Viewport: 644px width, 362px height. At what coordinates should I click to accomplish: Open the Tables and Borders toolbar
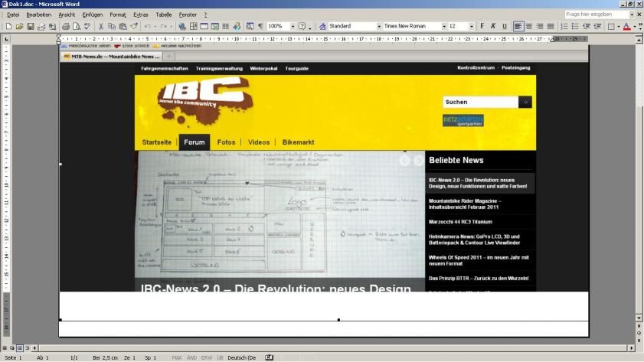tap(193, 26)
